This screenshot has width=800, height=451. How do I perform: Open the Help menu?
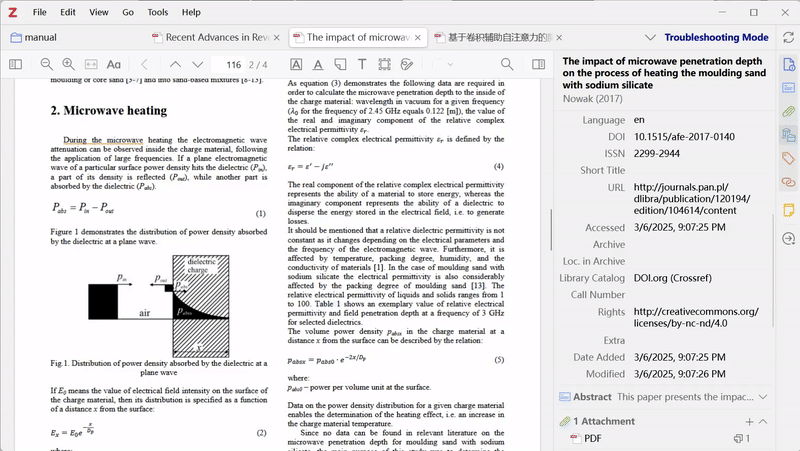tap(191, 12)
